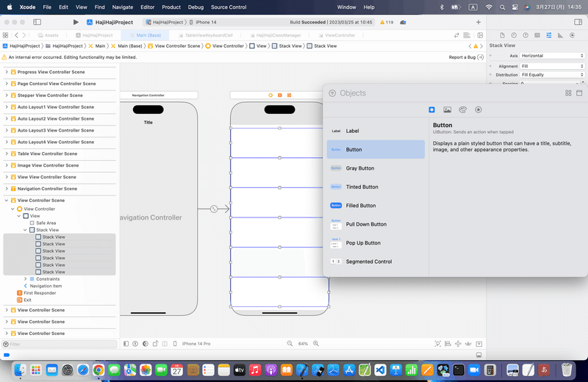Switch to the TableViewKeyboardCell editor tab

click(206, 35)
